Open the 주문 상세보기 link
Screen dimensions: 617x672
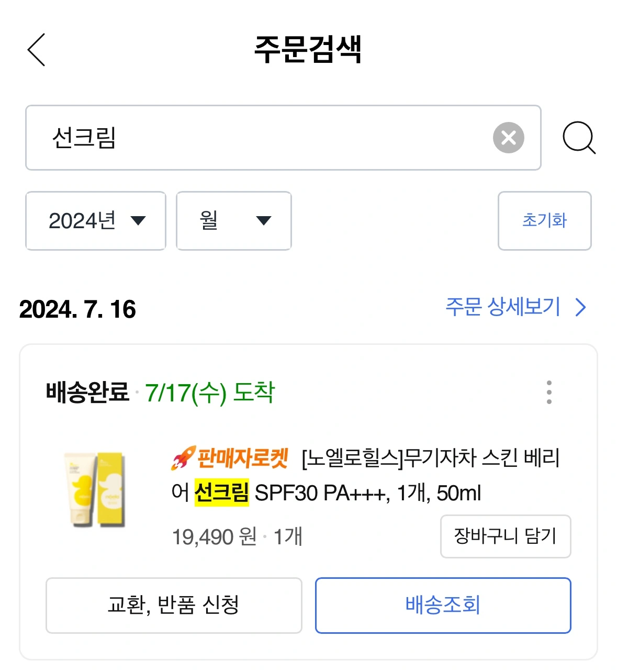click(x=515, y=307)
